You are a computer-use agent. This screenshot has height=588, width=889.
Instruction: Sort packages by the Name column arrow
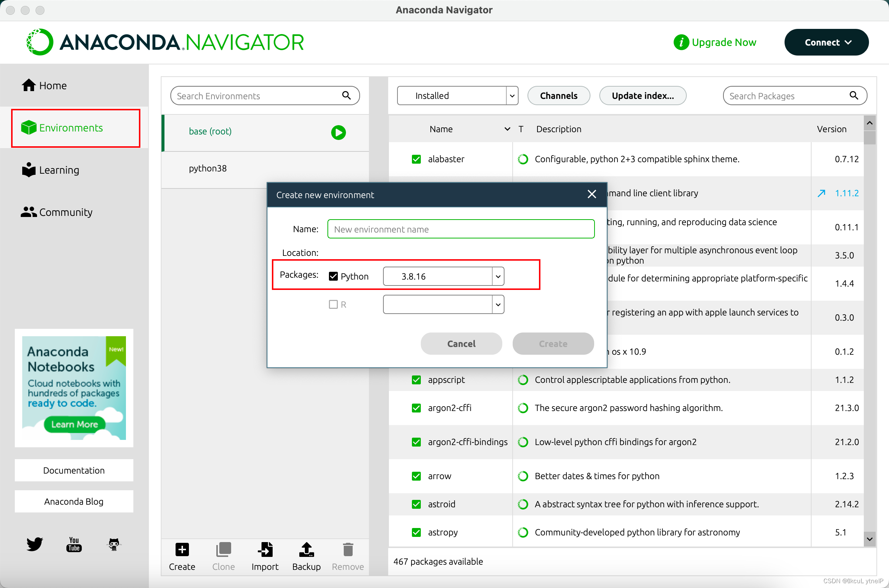(507, 129)
